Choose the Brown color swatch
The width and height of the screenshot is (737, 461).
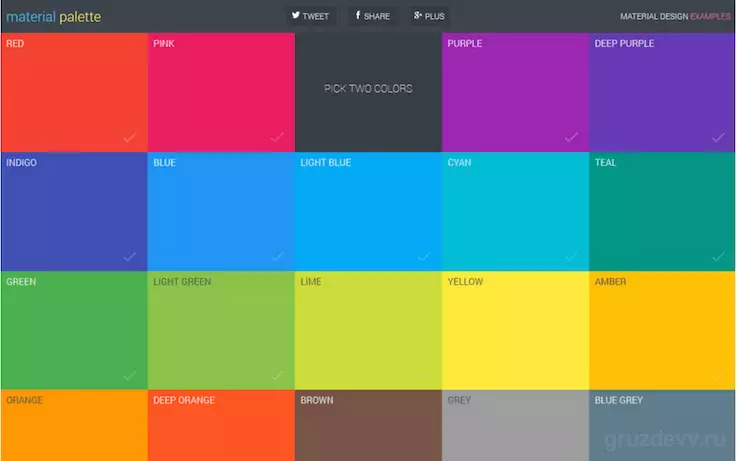(368, 425)
